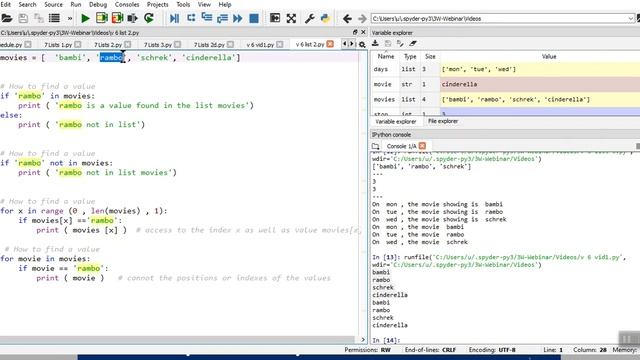Image resolution: width=640 pixels, height=360 pixels.
Task: Select the days variable row
Action: [505, 69]
